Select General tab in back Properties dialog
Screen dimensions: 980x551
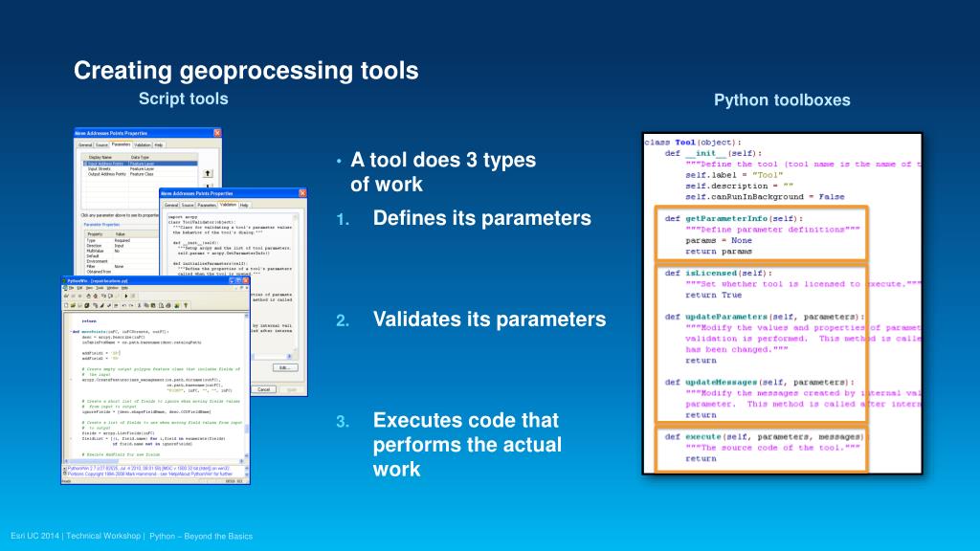(85, 145)
